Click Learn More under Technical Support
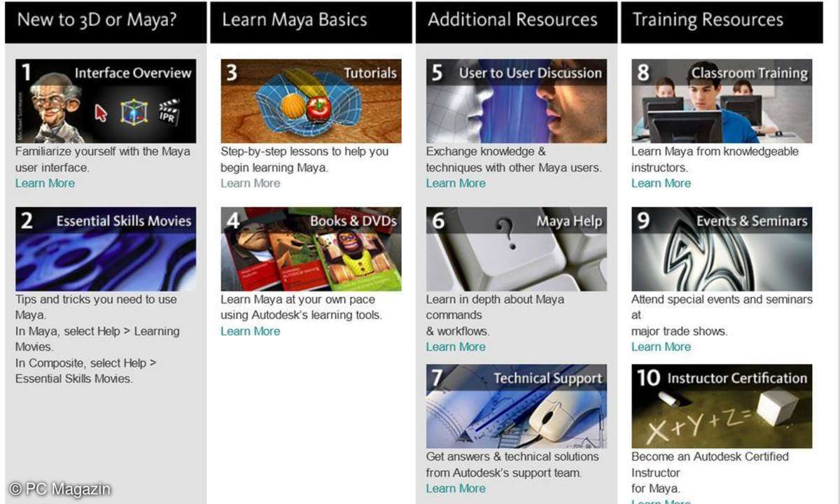 pos(456,489)
